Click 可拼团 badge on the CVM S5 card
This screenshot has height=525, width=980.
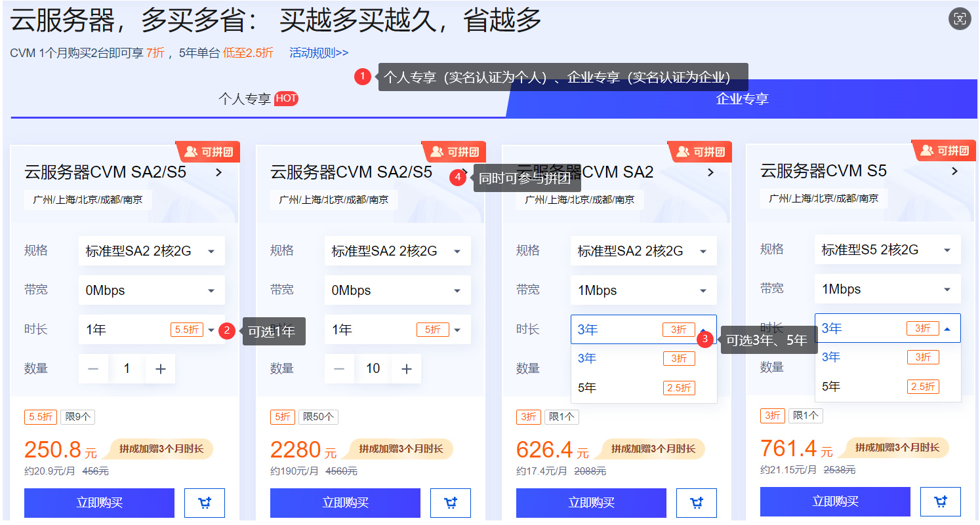944,151
